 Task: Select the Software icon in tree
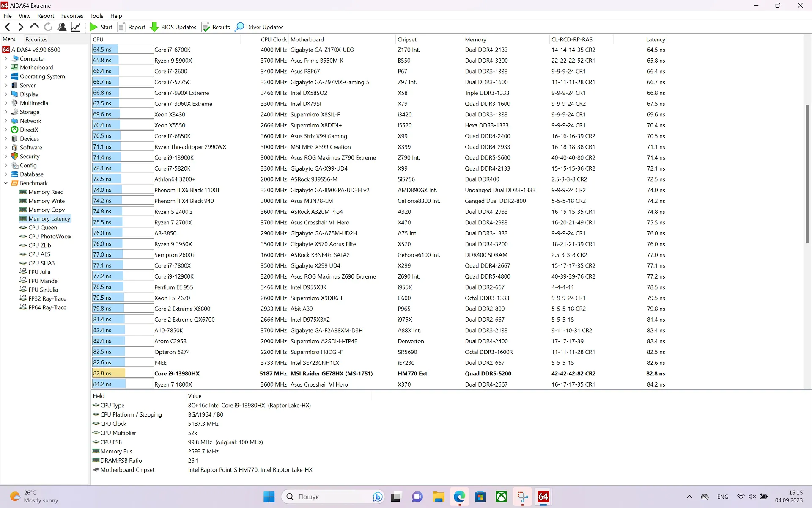click(15, 148)
